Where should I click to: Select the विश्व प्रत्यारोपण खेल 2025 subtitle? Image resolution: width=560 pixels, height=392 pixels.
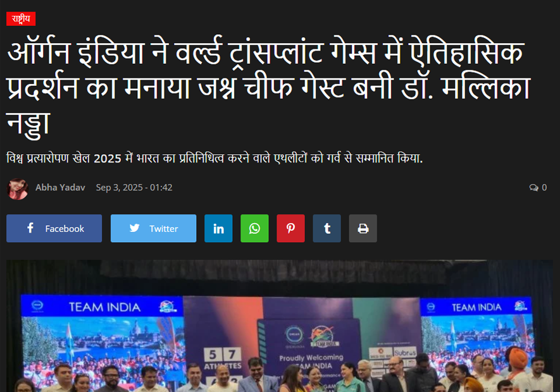[215, 158]
